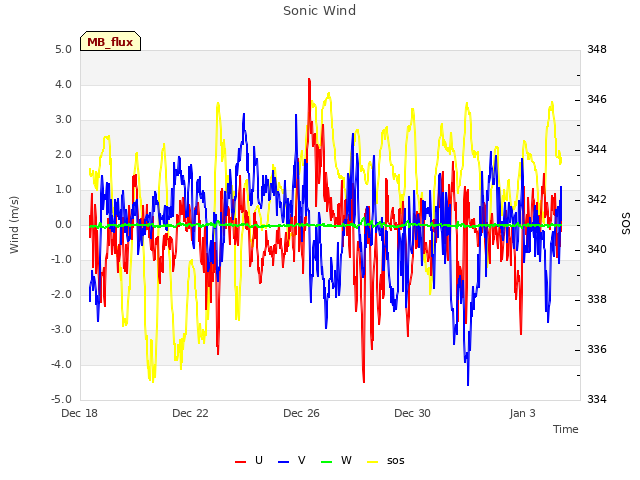Viewport: 640px width, 480px height.
Task: Click the green W legend color marker
Action: 327,462
